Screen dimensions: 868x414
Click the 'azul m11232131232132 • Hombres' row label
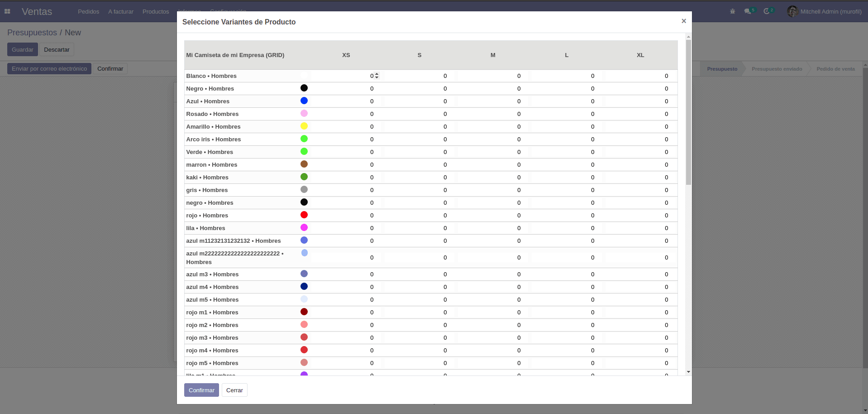pyautogui.click(x=234, y=241)
